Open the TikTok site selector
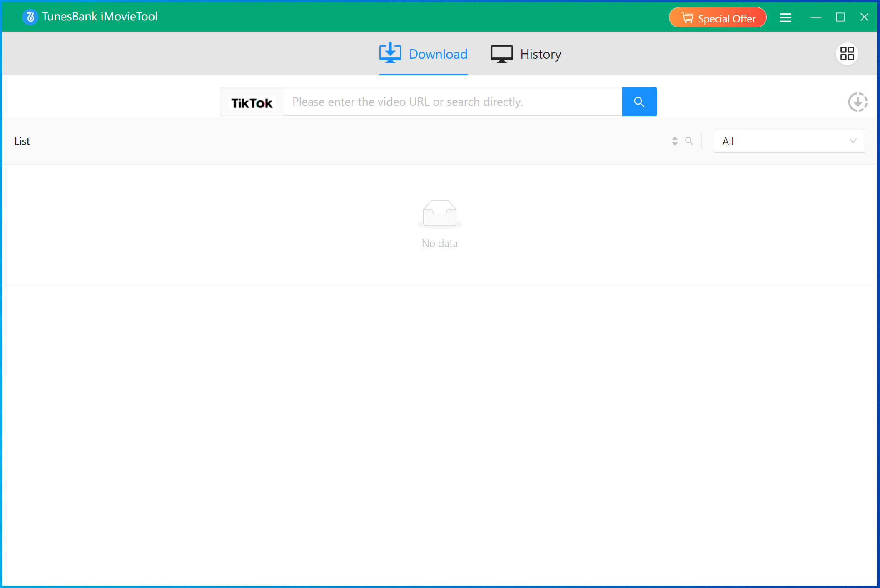Screen dimensions: 880x588 [x=252, y=102]
